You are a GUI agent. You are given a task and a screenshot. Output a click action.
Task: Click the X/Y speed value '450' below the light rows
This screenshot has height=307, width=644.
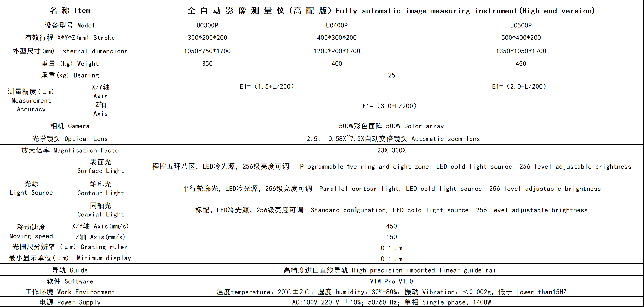coord(392,226)
